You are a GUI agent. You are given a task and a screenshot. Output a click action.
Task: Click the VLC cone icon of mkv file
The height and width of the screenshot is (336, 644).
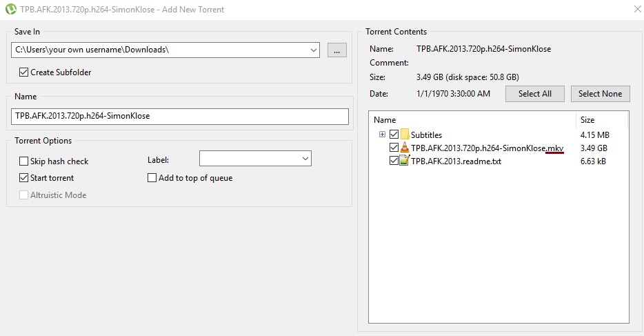405,148
